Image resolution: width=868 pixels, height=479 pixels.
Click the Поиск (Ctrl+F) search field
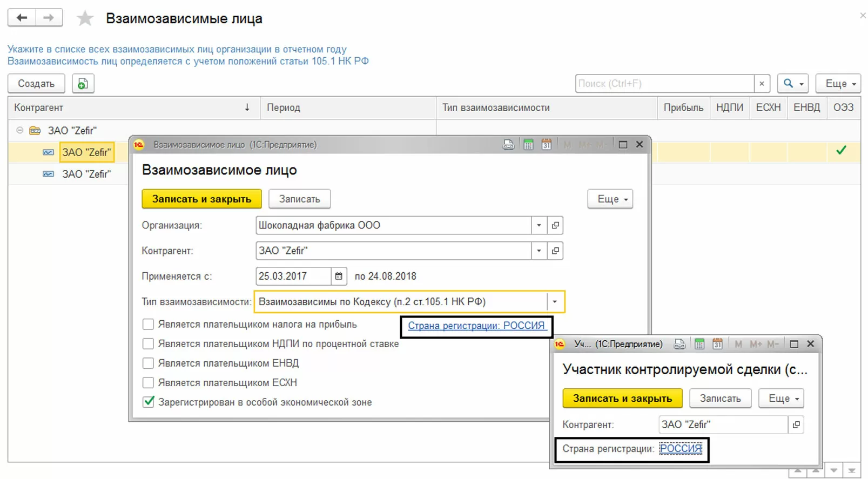[664, 84]
